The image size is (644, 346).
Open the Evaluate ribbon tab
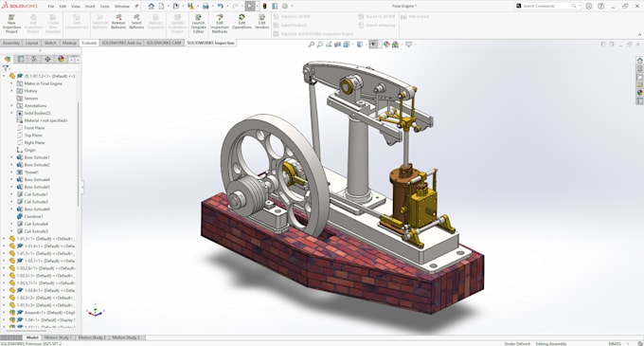pos(89,43)
